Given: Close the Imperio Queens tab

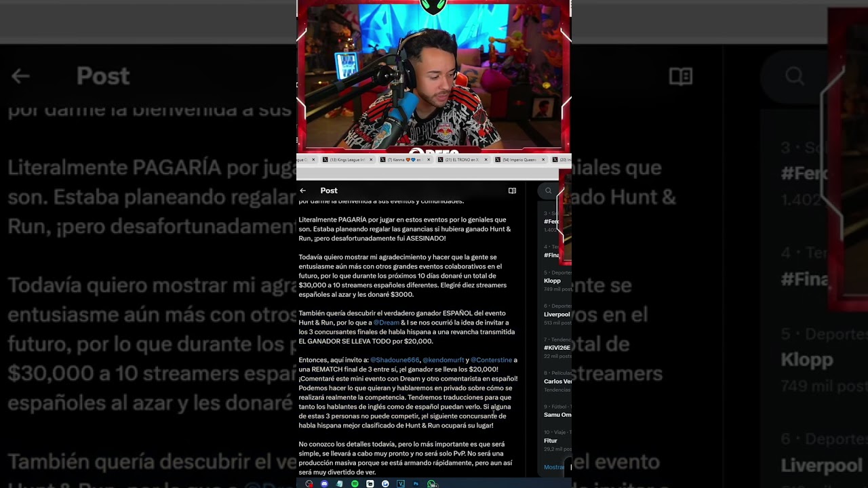Looking at the screenshot, I should point(543,160).
